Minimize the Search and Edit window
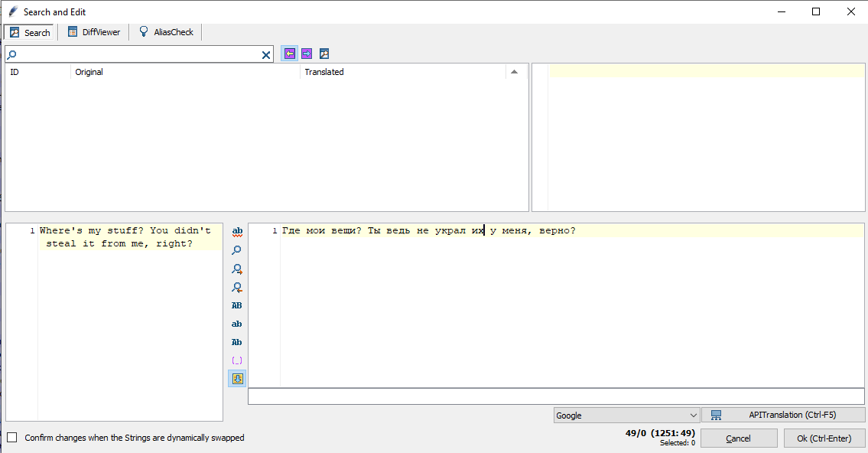Image resolution: width=868 pixels, height=453 pixels. point(782,11)
